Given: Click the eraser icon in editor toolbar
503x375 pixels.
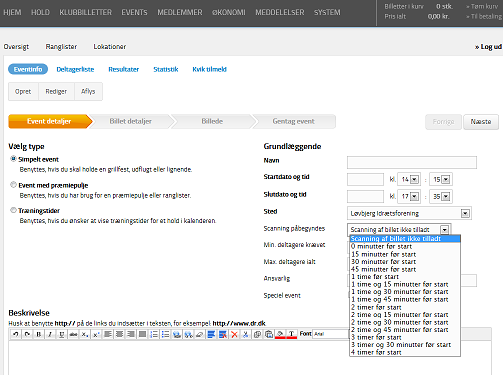Looking at the screenshot, I should coord(200,334).
